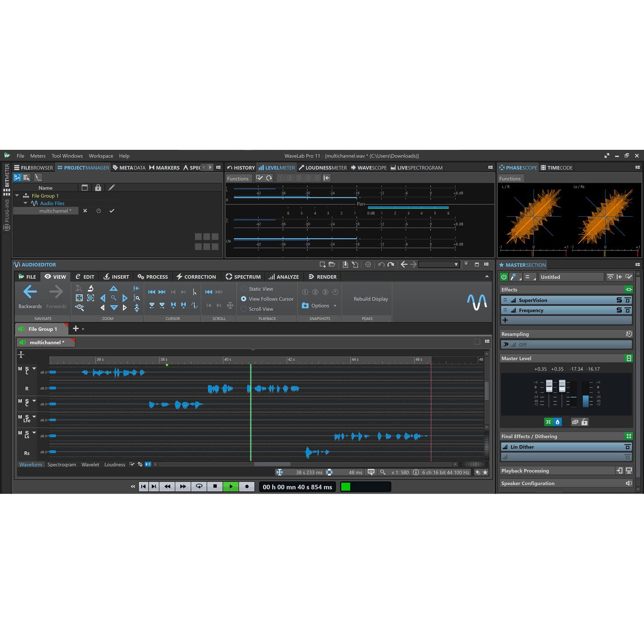Click the lock icon in Project Manager header
Screen dimensions: 644x644
pyautogui.click(x=98, y=188)
